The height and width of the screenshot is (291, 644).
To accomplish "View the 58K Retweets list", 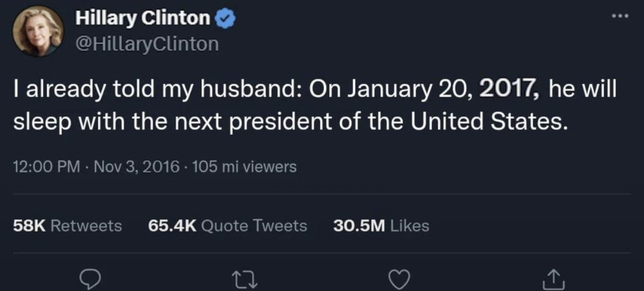I will pos(67,226).
